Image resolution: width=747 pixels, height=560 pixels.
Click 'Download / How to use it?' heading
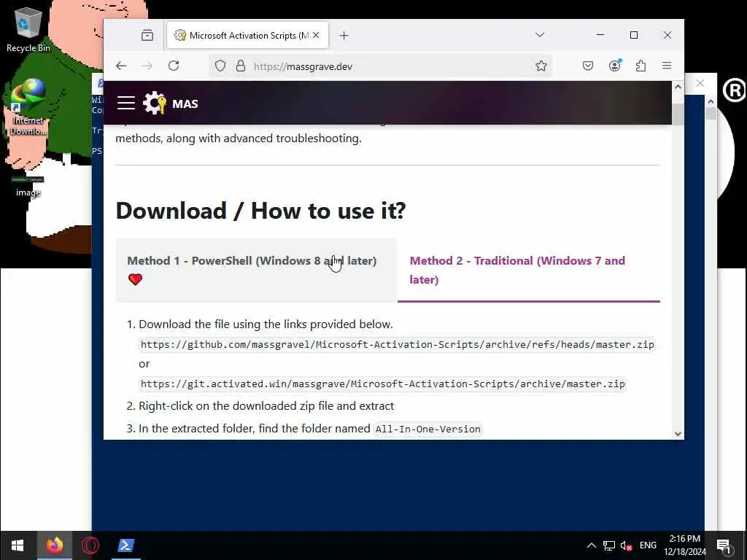click(260, 211)
